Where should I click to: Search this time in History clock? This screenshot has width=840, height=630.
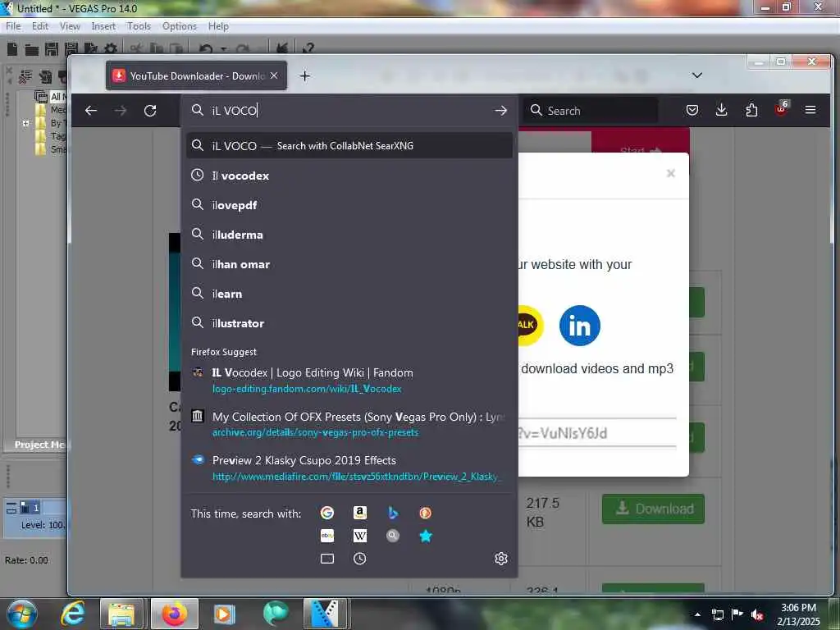pyautogui.click(x=360, y=559)
